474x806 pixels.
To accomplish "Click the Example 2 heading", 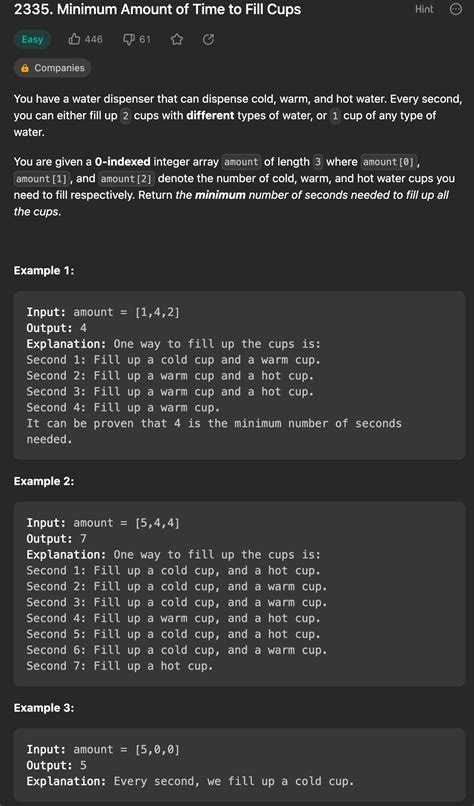I will click(44, 481).
